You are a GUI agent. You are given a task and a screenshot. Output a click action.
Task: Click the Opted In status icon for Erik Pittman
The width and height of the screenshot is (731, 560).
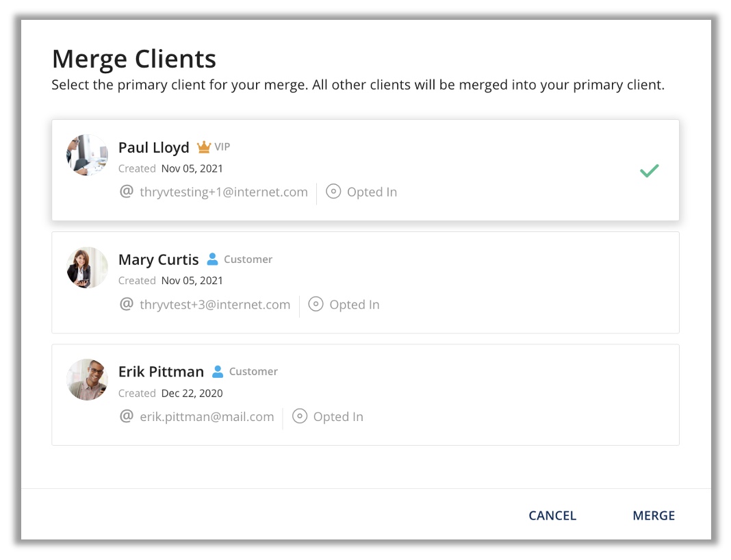(300, 416)
